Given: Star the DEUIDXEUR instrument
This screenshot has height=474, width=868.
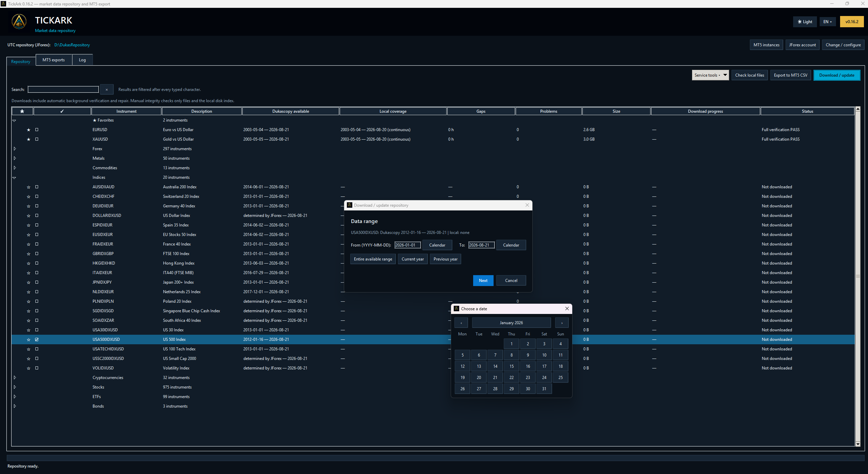Looking at the screenshot, I should pyautogui.click(x=29, y=206).
